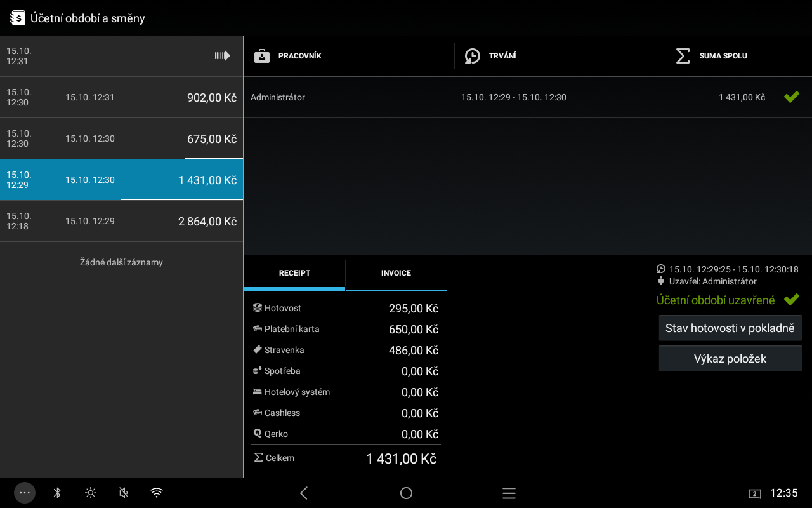Screen dimensions: 812x508
Task: Switch to the Invoice tab
Action: coord(396,274)
